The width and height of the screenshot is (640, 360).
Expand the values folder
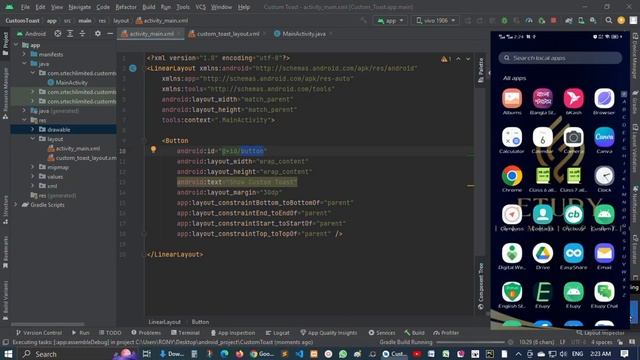click(33, 176)
